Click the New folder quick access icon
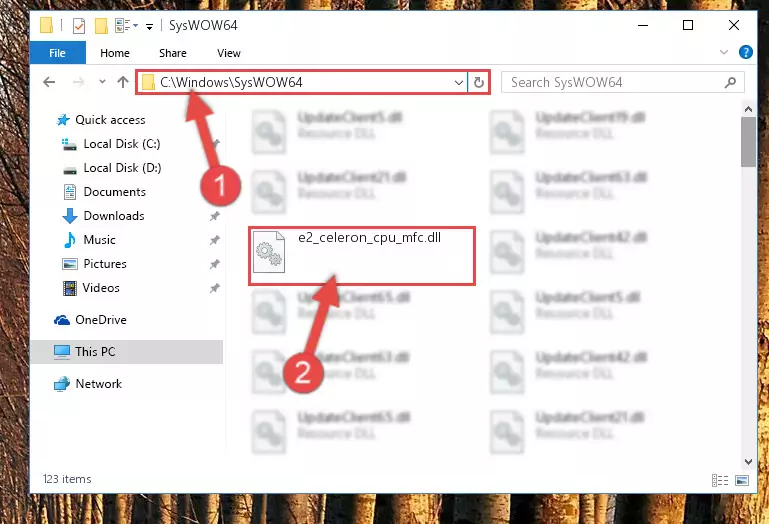Screen dimensions: 769x524 point(101,26)
